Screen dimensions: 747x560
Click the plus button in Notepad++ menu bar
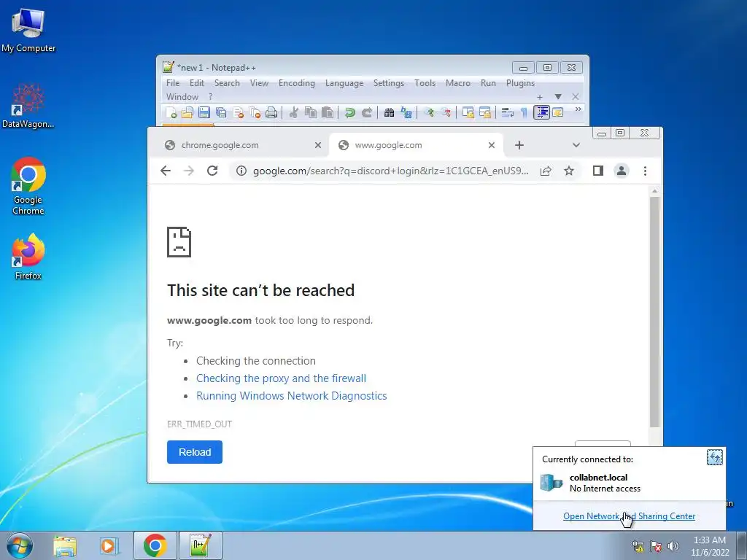coord(540,97)
